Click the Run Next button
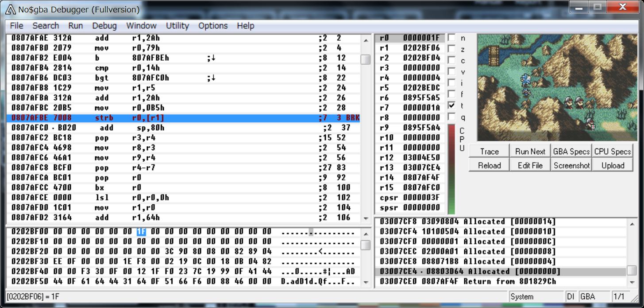 530,152
